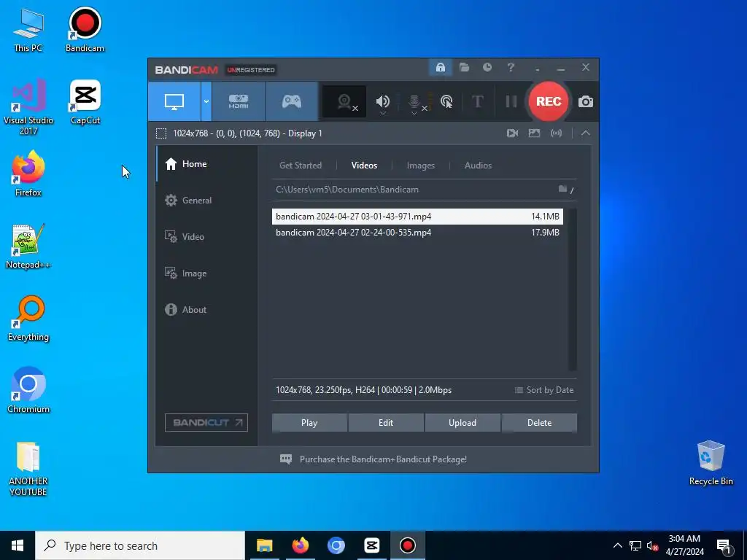Screen dimensions: 747x560
Task: Collapse panel with up chevron
Action: click(x=586, y=133)
